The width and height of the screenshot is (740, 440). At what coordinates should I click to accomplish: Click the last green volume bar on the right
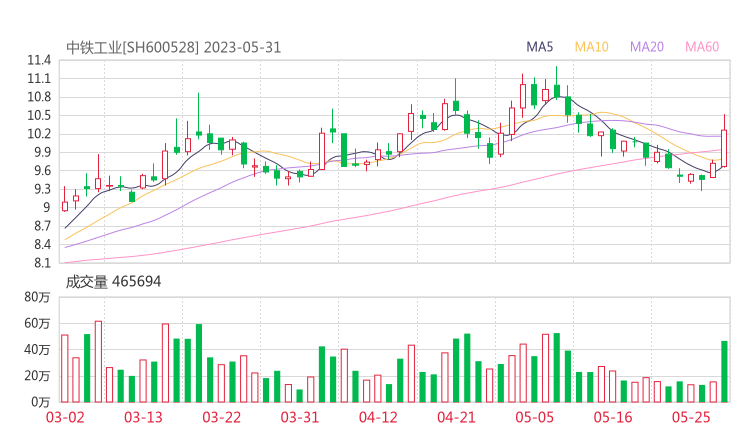724,372
